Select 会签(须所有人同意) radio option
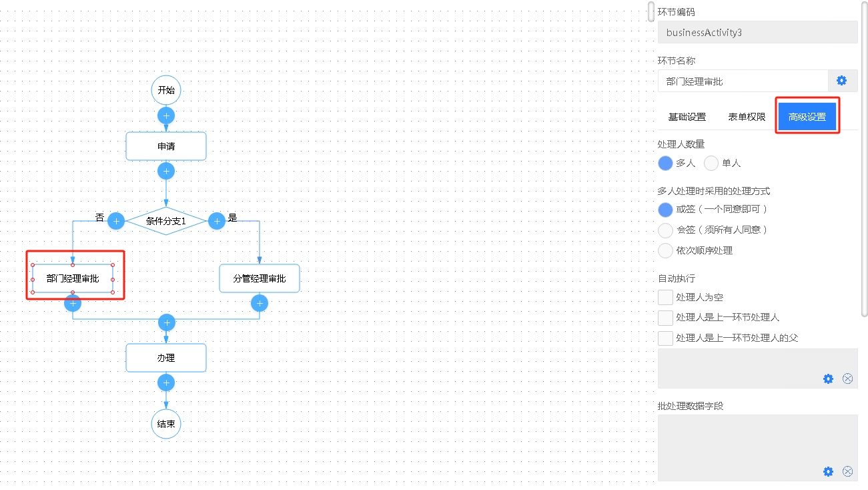Screen dimensions: 868x490 665,230
